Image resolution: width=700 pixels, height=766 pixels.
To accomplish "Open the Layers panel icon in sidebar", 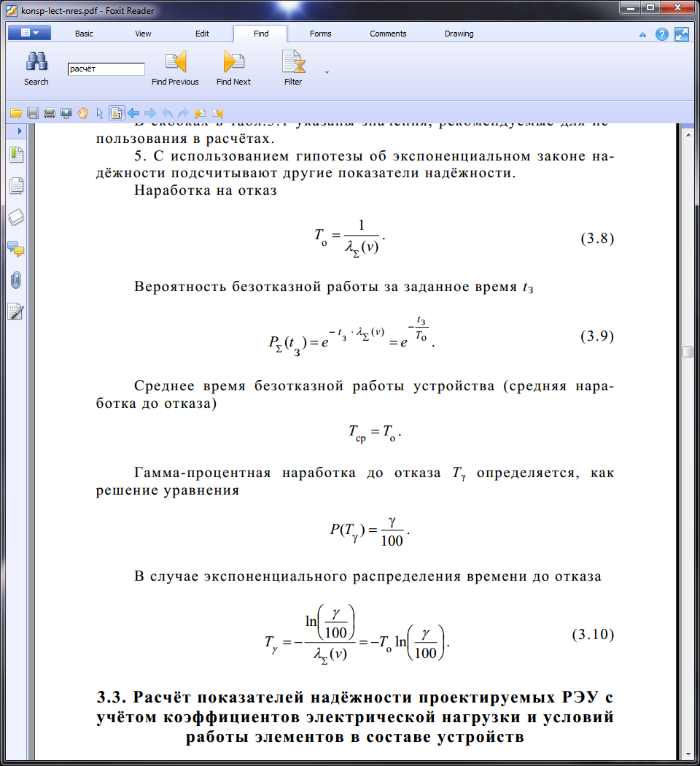I will coord(16,217).
